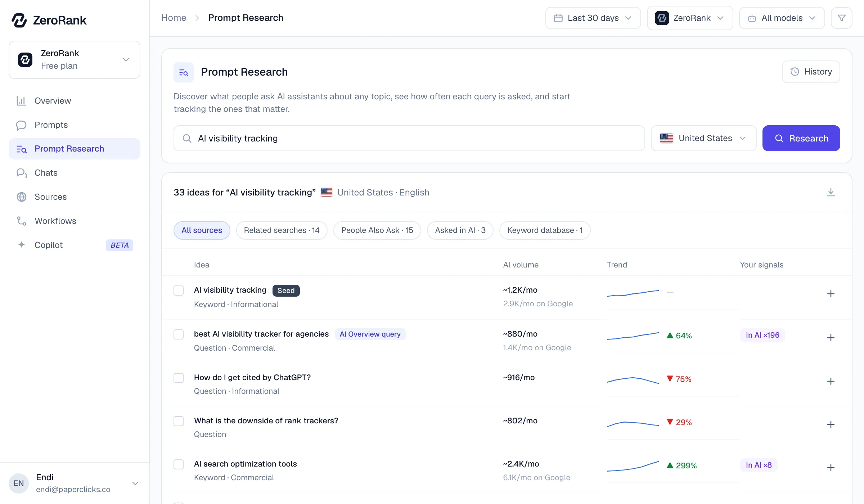Open Copilot via its sparkle icon
The image size is (864, 504).
21,245
